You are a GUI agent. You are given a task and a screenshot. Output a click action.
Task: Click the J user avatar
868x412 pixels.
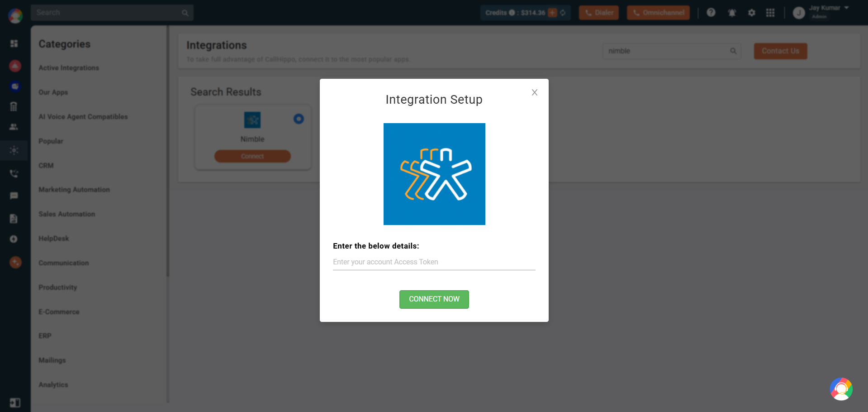pos(799,13)
